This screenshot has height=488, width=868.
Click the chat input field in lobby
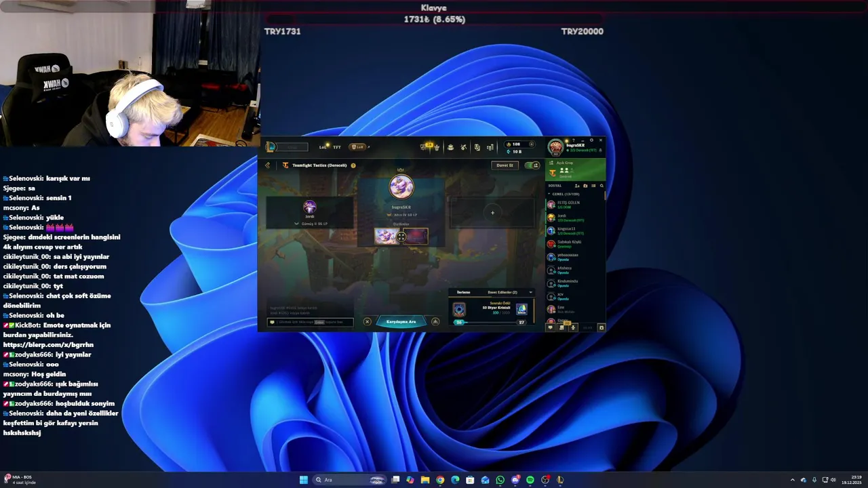click(311, 322)
